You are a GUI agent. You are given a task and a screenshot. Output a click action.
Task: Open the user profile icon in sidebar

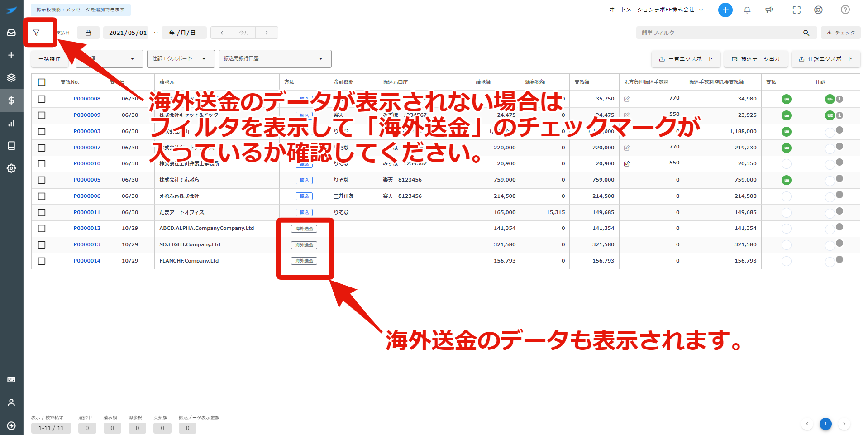11,402
